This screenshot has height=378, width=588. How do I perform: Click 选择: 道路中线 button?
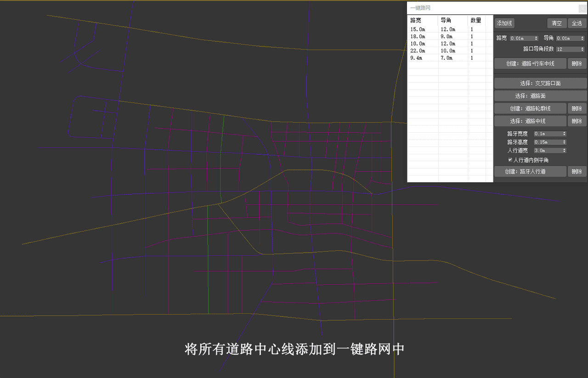[x=531, y=121]
